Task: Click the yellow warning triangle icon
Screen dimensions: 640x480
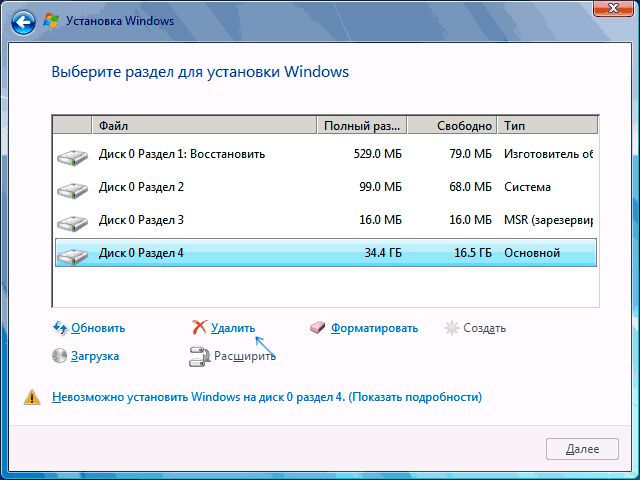Action: point(32,397)
